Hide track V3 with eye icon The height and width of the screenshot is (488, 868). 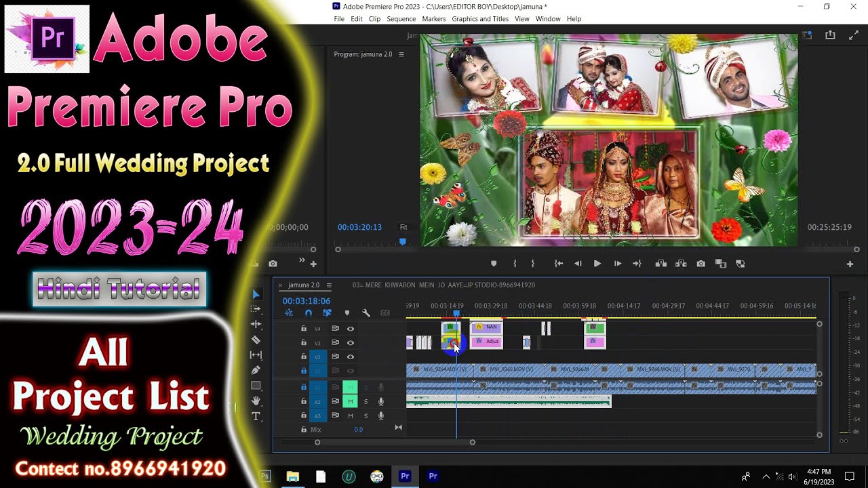pyautogui.click(x=351, y=343)
